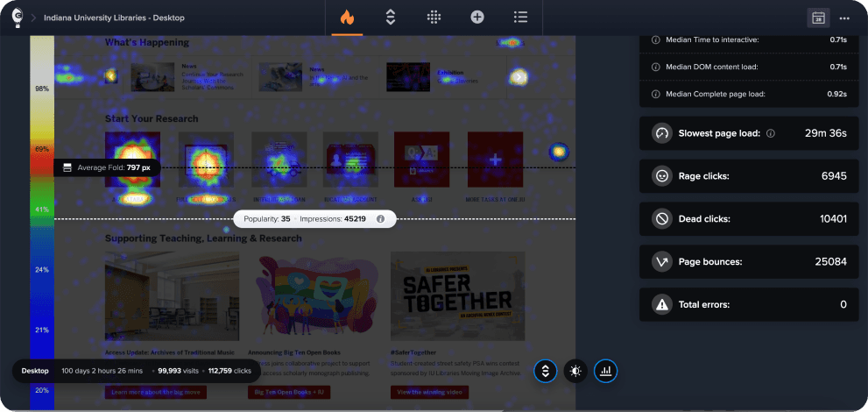The height and width of the screenshot is (412, 868).
Task: Click info icon for Median Complete page load
Action: click(x=655, y=94)
